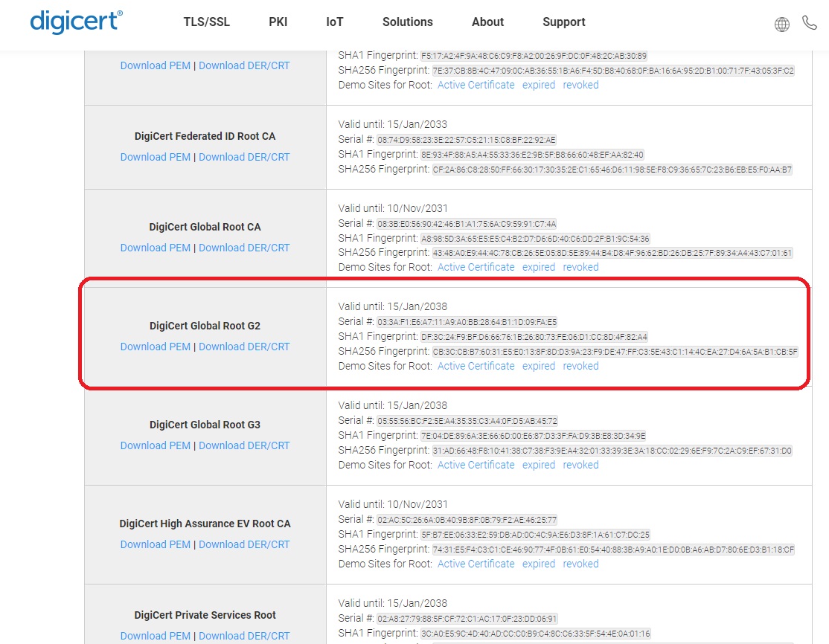Select the Federated ID Root CA SHA1 fingerprint
The height and width of the screenshot is (644, 829).
(x=532, y=155)
